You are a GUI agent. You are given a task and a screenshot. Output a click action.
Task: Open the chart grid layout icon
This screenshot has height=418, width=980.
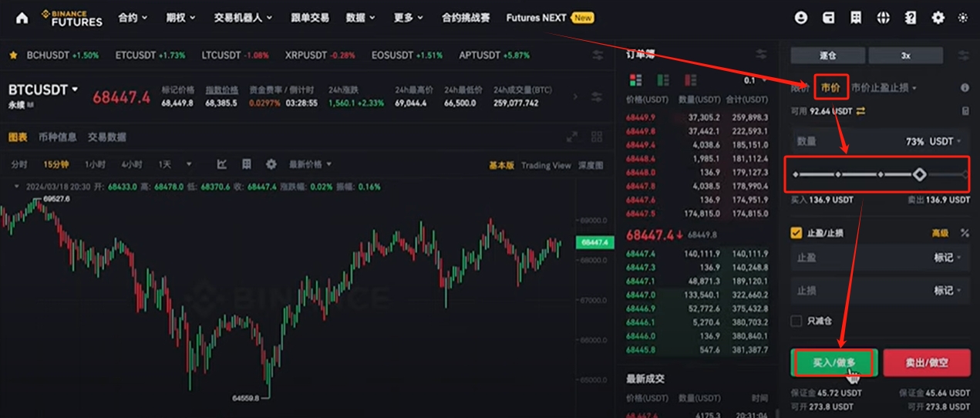click(597, 137)
